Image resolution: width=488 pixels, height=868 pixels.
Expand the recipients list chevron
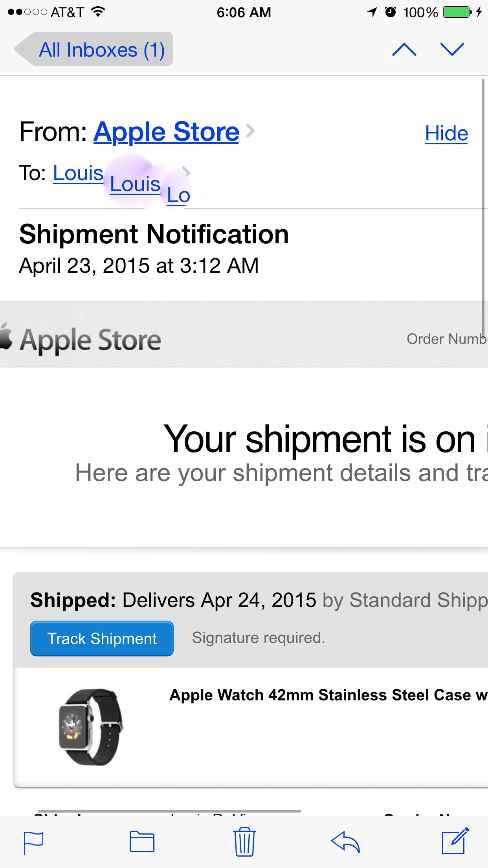[x=186, y=172]
